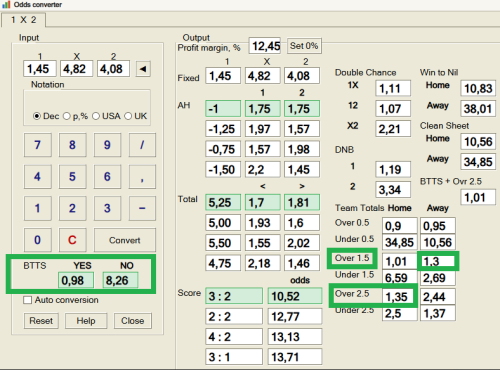Click Double Chance 1X value 1,11
Screen dimensions: 500x370
tap(393, 88)
